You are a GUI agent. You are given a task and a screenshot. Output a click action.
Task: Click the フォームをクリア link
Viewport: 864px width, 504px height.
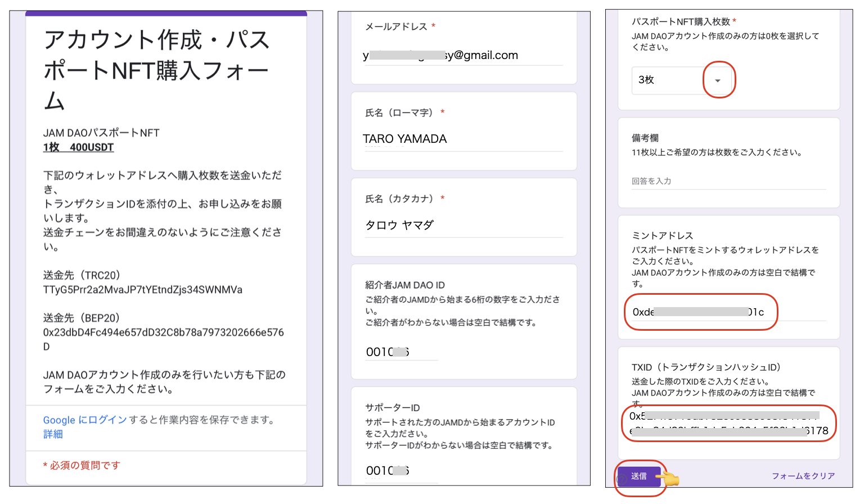(803, 476)
